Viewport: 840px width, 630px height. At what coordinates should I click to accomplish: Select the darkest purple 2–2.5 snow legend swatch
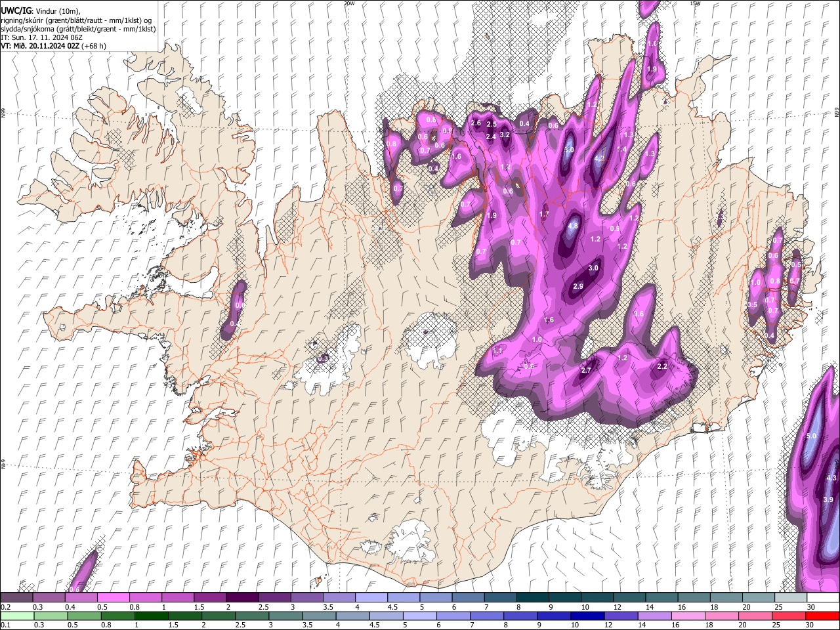pos(241,597)
